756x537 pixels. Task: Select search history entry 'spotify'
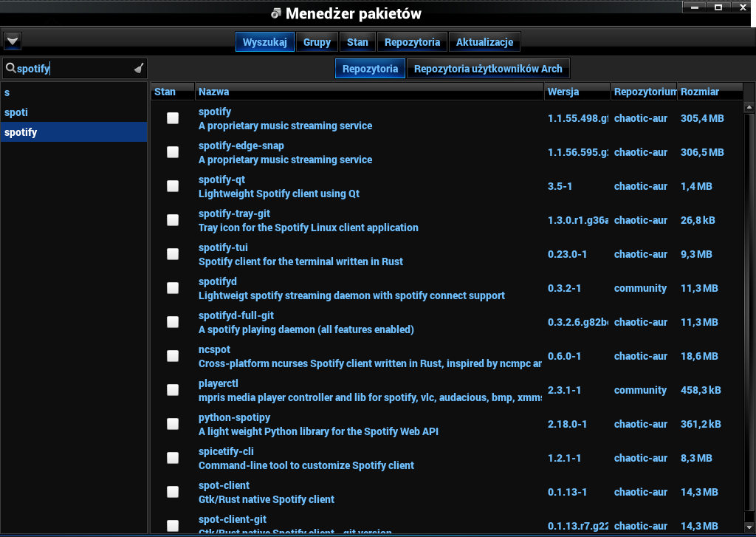74,131
